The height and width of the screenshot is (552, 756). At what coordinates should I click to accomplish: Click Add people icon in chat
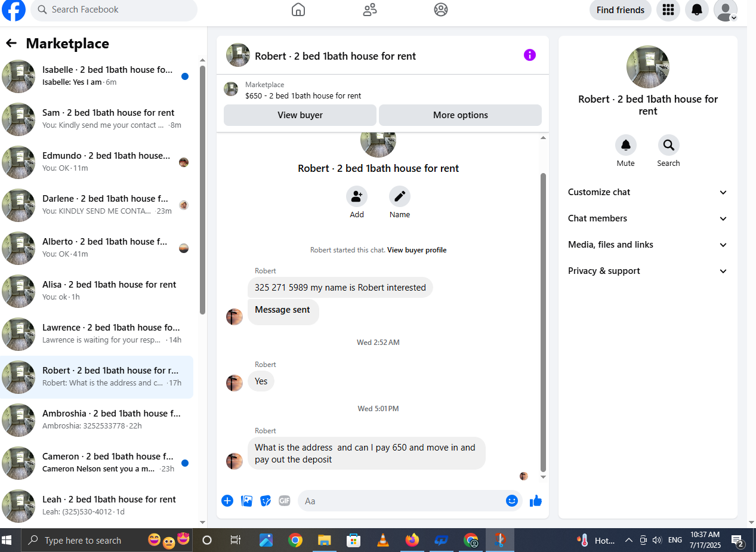click(357, 196)
